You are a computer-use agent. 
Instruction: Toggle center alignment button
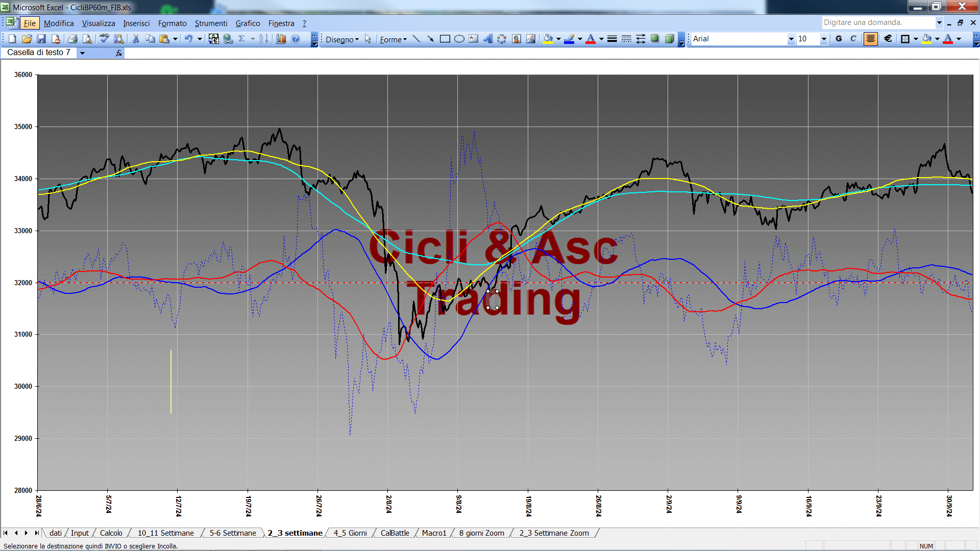click(x=870, y=39)
